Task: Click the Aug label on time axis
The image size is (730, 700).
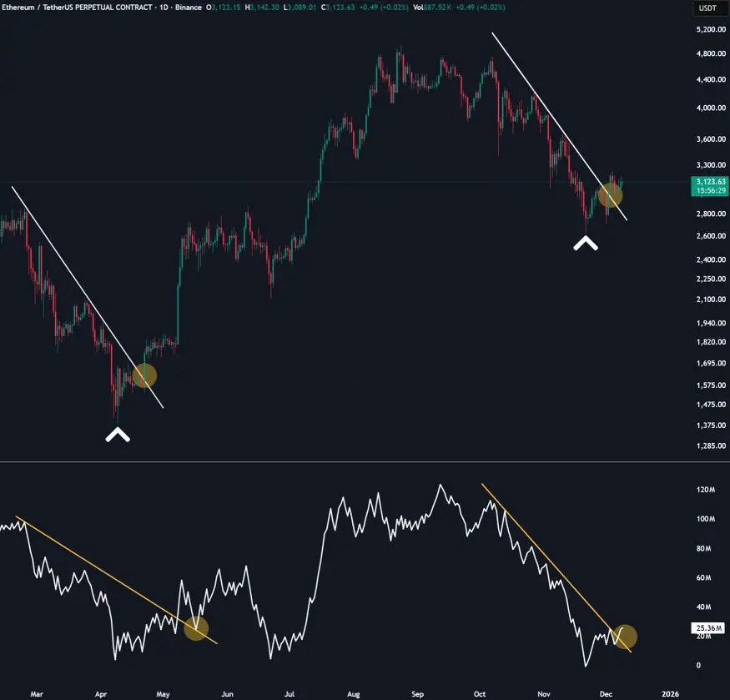Action: tap(354, 694)
